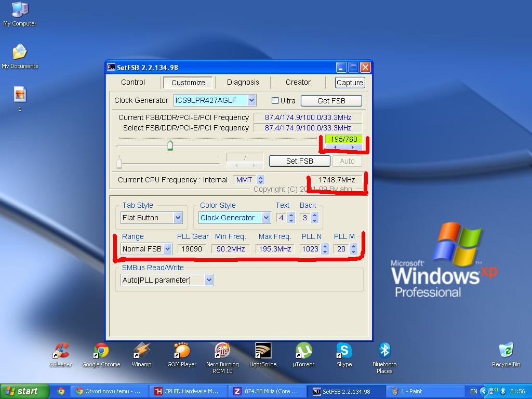Launch the Skype desktop shortcut
532x399 pixels.
pyautogui.click(x=344, y=354)
